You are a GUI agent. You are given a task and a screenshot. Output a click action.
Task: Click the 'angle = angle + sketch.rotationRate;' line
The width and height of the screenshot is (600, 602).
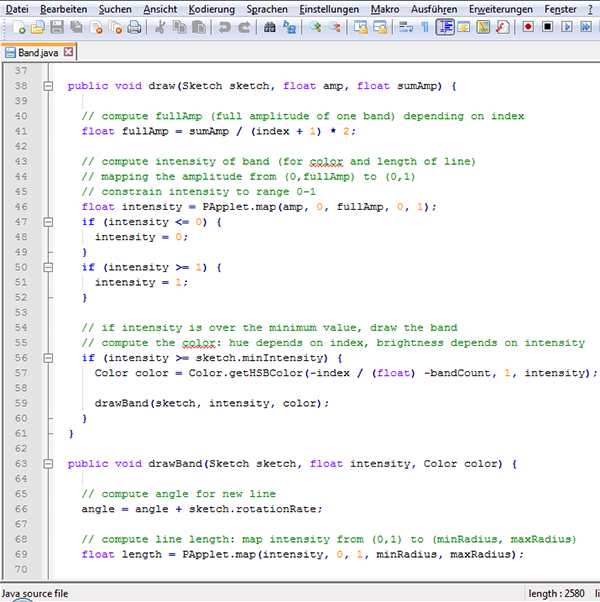(202, 509)
